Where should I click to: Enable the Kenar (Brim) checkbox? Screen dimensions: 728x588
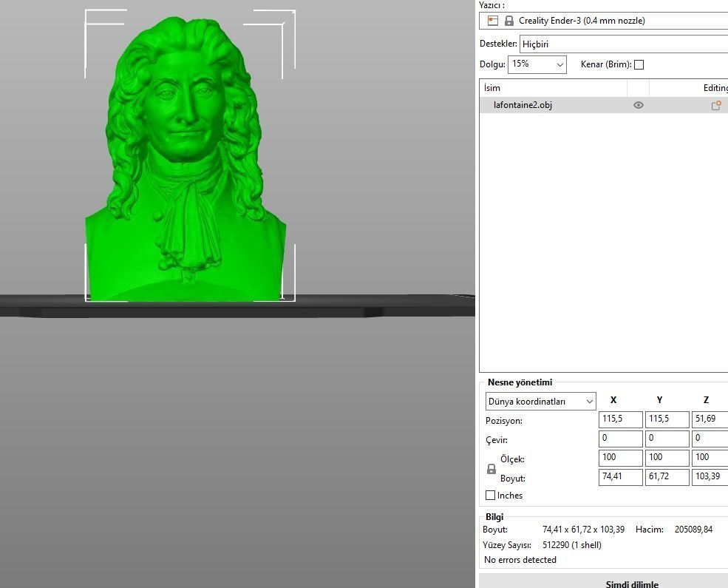tap(639, 64)
